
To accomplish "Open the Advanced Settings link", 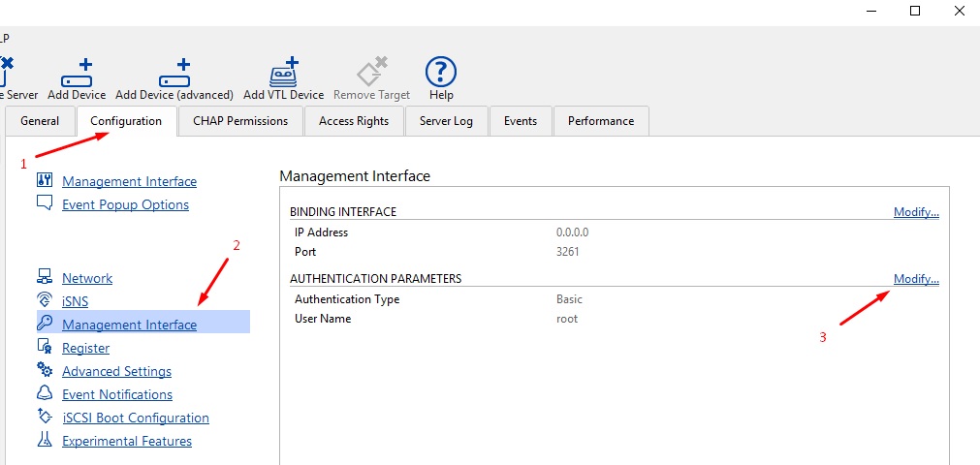I will click(x=117, y=371).
